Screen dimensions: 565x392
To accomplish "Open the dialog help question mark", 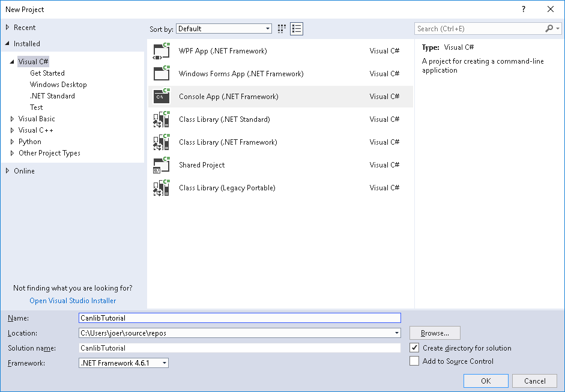I will (x=524, y=10).
